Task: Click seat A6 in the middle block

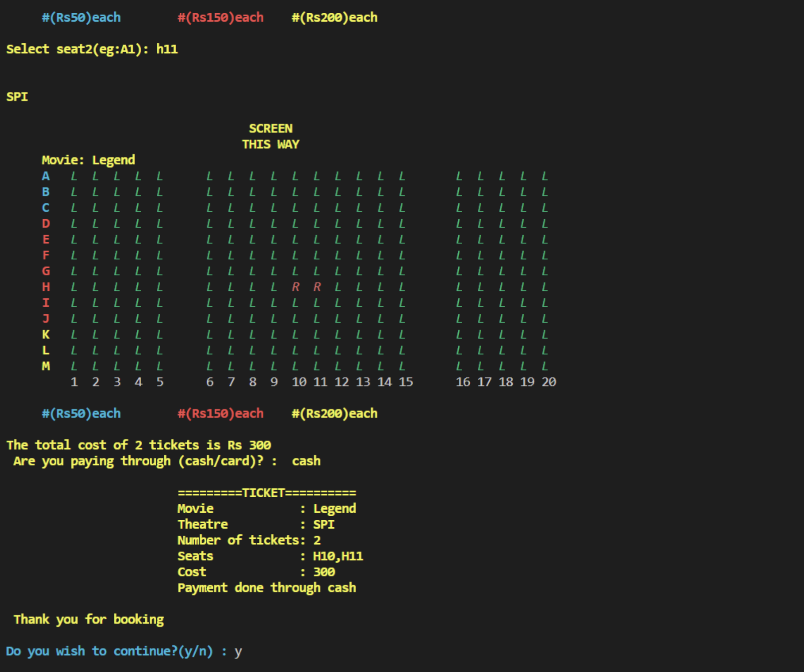Action: (210, 176)
